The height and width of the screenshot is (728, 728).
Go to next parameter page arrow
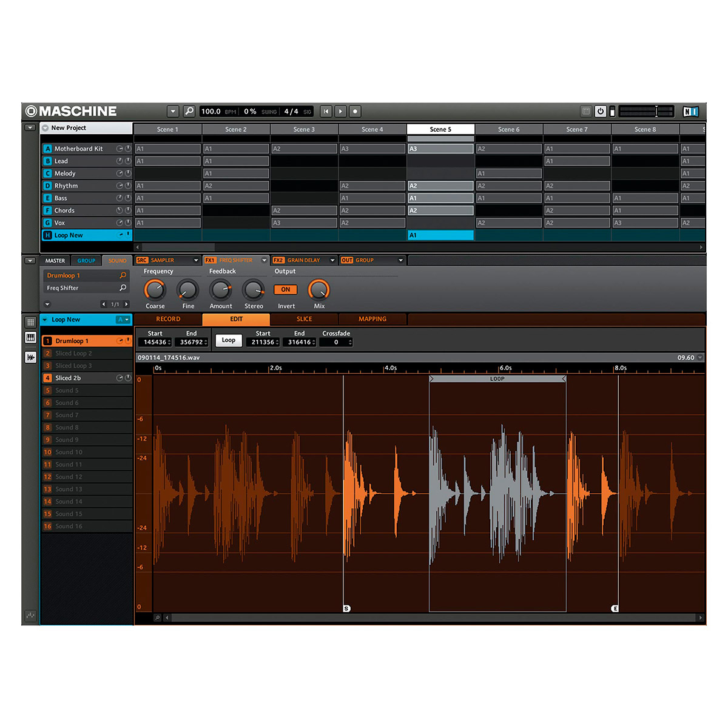[x=126, y=304]
